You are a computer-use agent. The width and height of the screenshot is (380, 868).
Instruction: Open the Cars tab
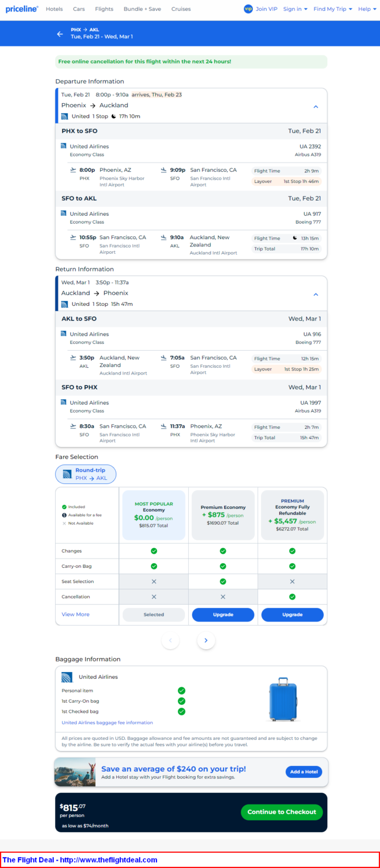coord(79,9)
